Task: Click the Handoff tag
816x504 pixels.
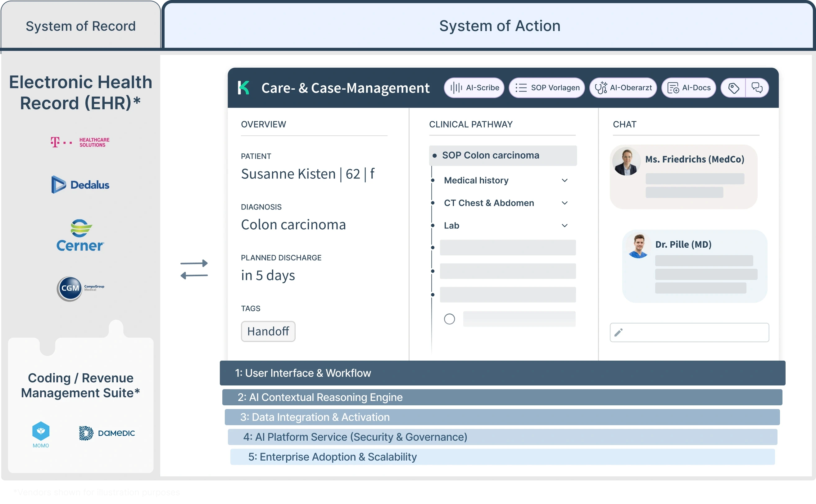Action: (268, 331)
